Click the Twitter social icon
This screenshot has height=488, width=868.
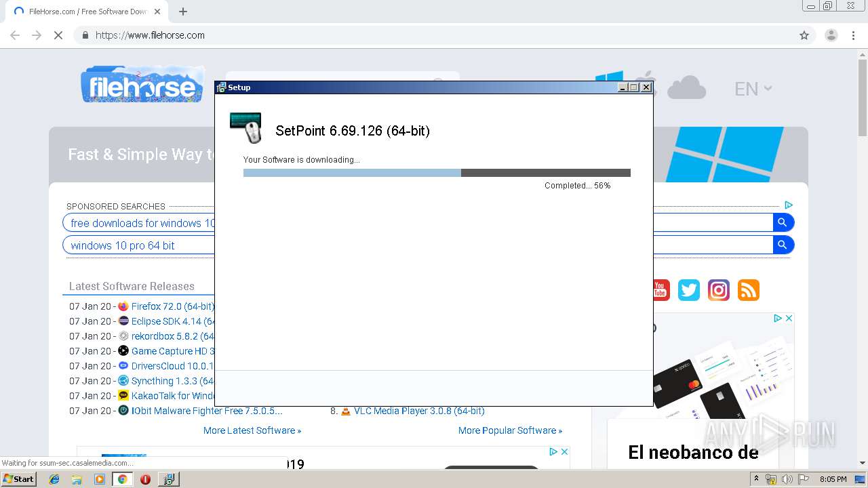pos(688,290)
